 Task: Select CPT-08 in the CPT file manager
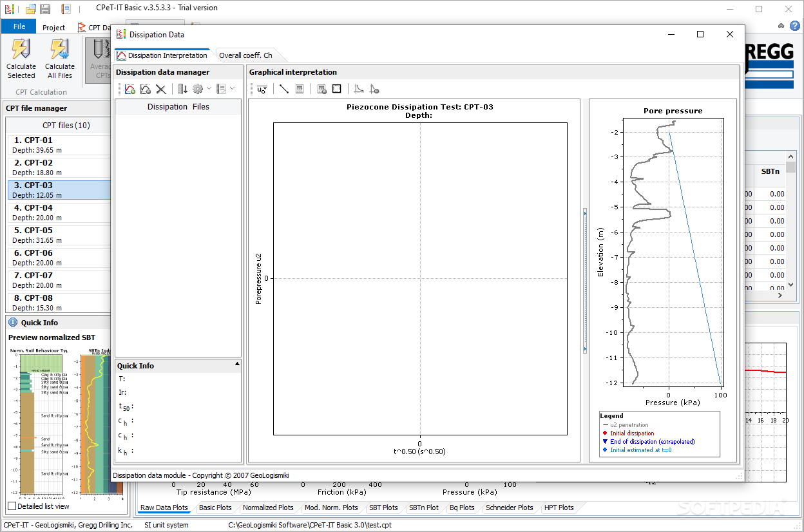pos(59,303)
